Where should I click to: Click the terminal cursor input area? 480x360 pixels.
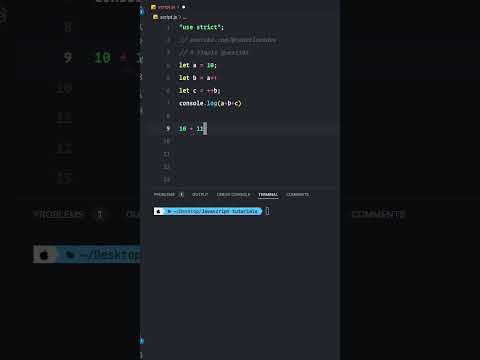coord(267,211)
